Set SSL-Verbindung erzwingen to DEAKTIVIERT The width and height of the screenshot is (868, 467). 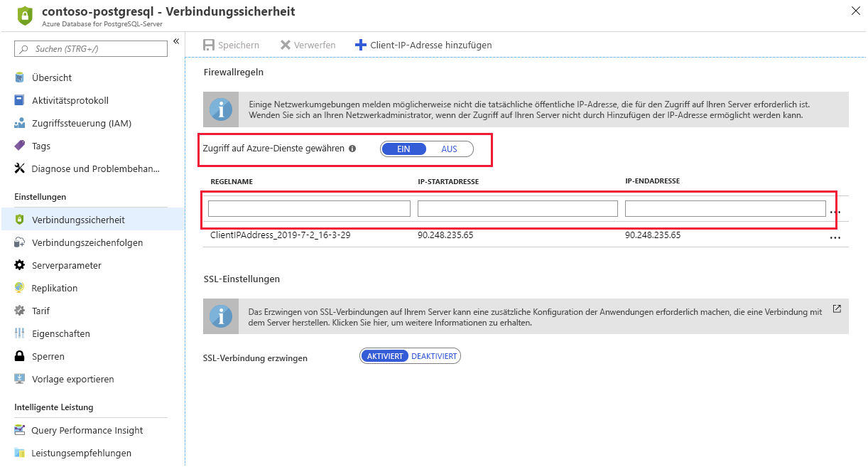pyautogui.click(x=435, y=355)
